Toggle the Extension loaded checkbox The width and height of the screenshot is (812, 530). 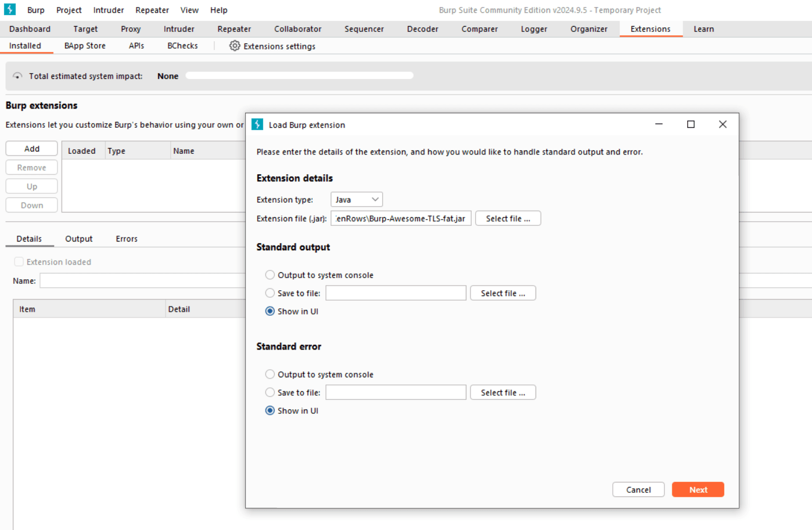(x=19, y=262)
